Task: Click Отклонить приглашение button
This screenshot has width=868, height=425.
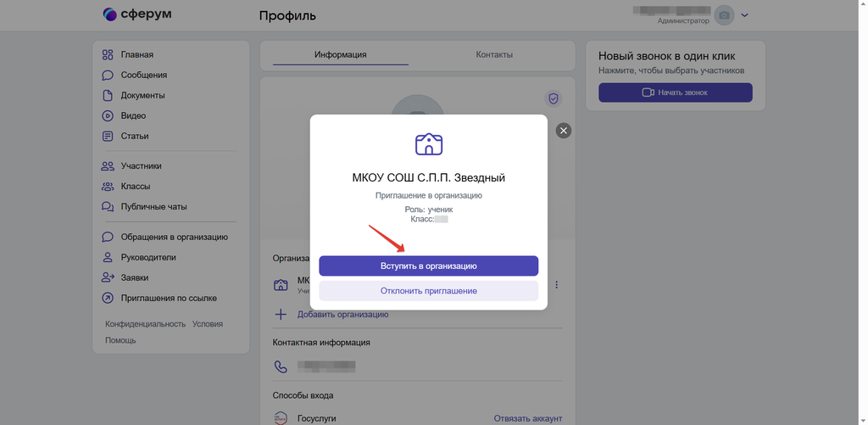Action: point(428,291)
